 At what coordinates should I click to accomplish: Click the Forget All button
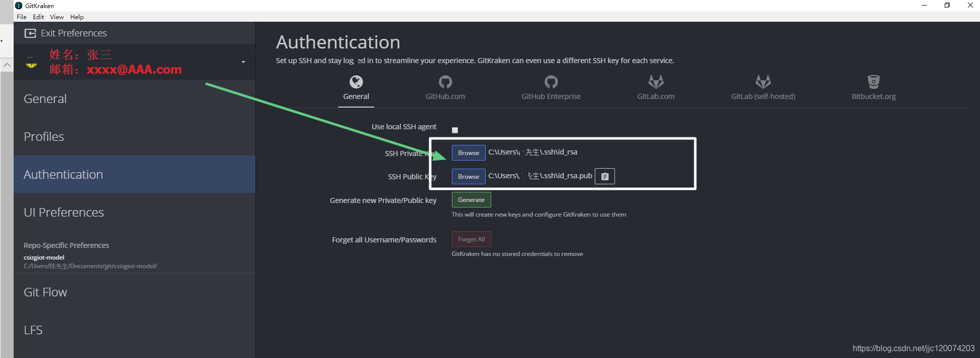tap(471, 239)
